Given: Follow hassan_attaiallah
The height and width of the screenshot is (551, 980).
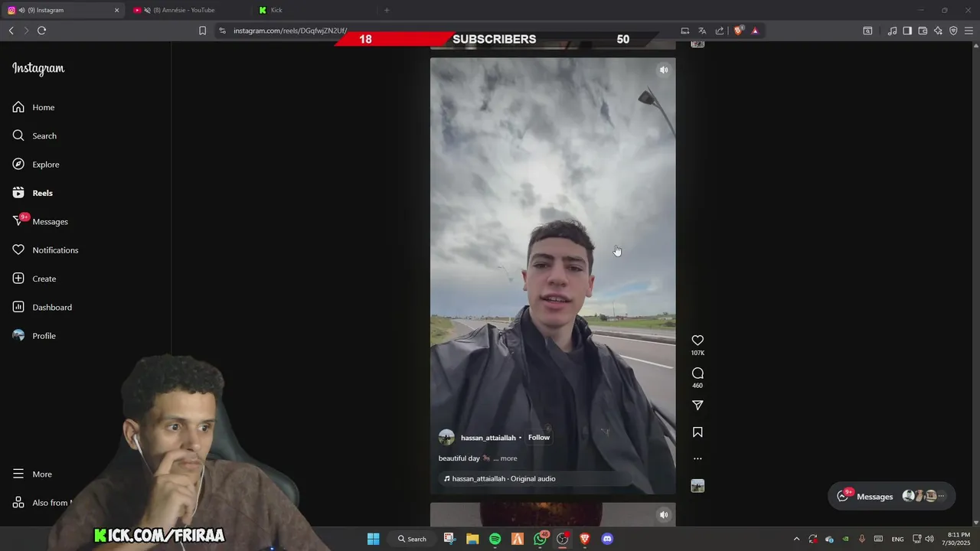Looking at the screenshot, I should pyautogui.click(x=539, y=438).
